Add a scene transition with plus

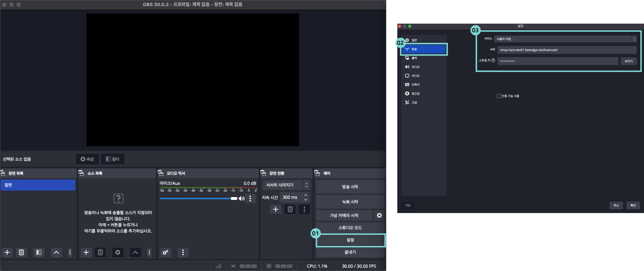(275, 209)
